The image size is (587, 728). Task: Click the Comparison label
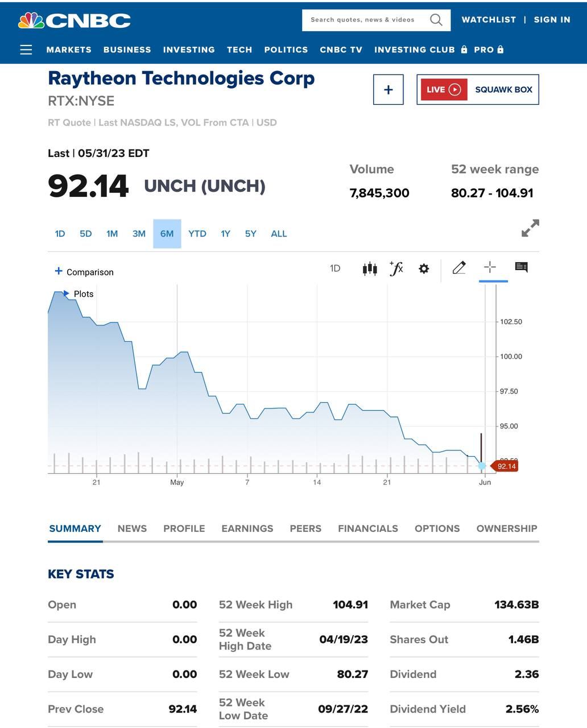point(90,272)
